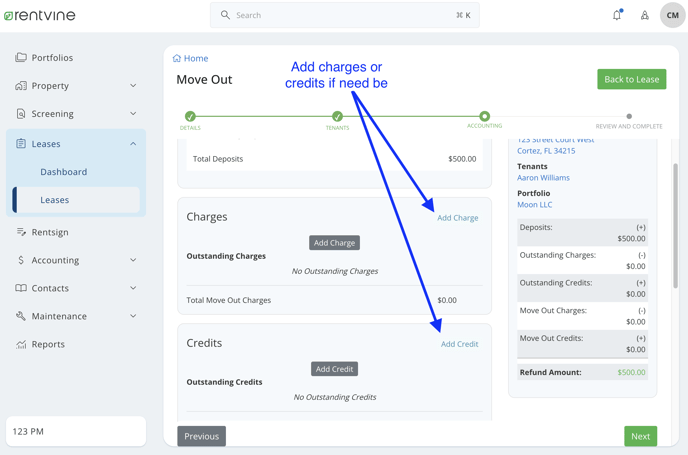Screen dimensions: 688x455
Task: Go to the Tenants progress step
Action: tap(337, 117)
